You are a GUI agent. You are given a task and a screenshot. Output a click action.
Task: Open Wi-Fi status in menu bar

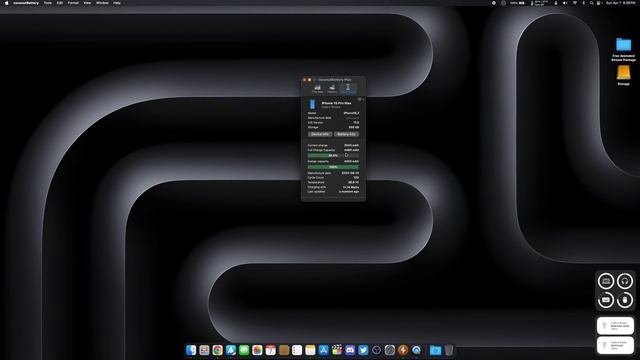(575, 3)
